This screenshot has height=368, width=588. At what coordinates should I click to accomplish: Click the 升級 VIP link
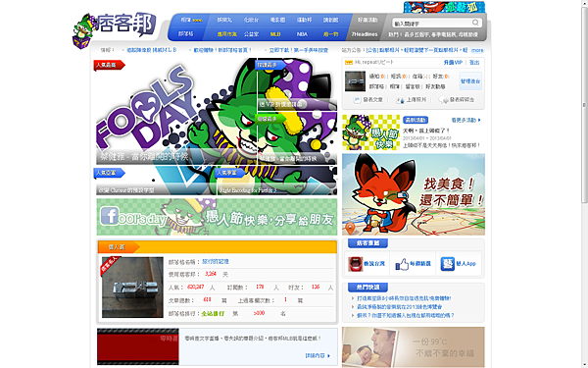pyautogui.click(x=453, y=63)
